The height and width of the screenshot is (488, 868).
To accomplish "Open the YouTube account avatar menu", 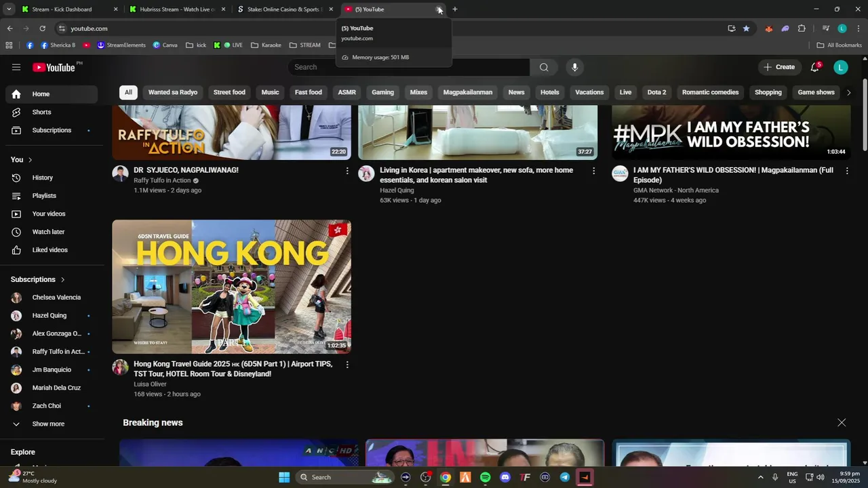I will 841,67.
